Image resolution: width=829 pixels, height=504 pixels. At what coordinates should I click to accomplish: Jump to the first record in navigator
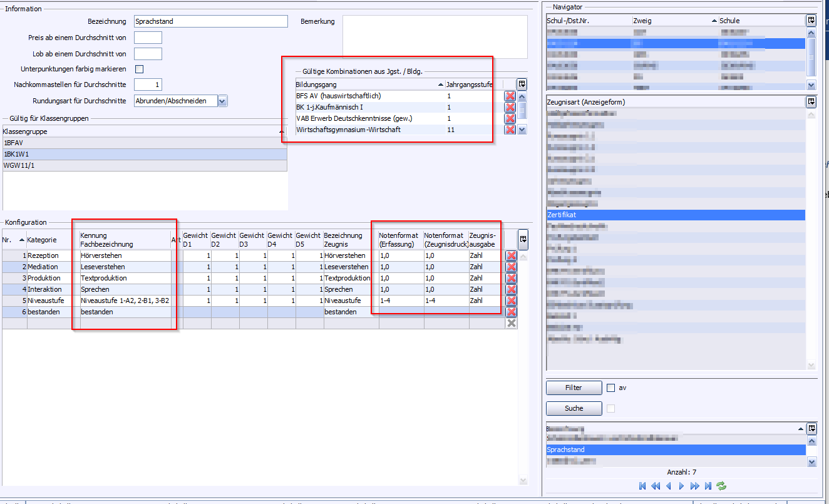(642, 486)
